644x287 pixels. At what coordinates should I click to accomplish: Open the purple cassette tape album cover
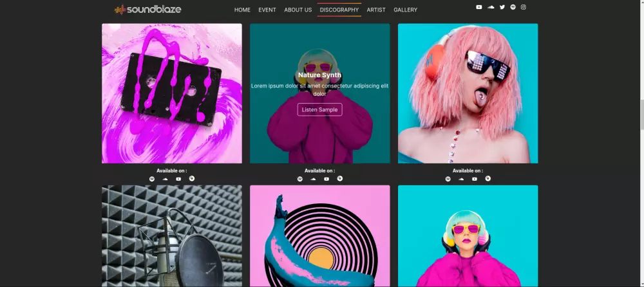(172, 93)
